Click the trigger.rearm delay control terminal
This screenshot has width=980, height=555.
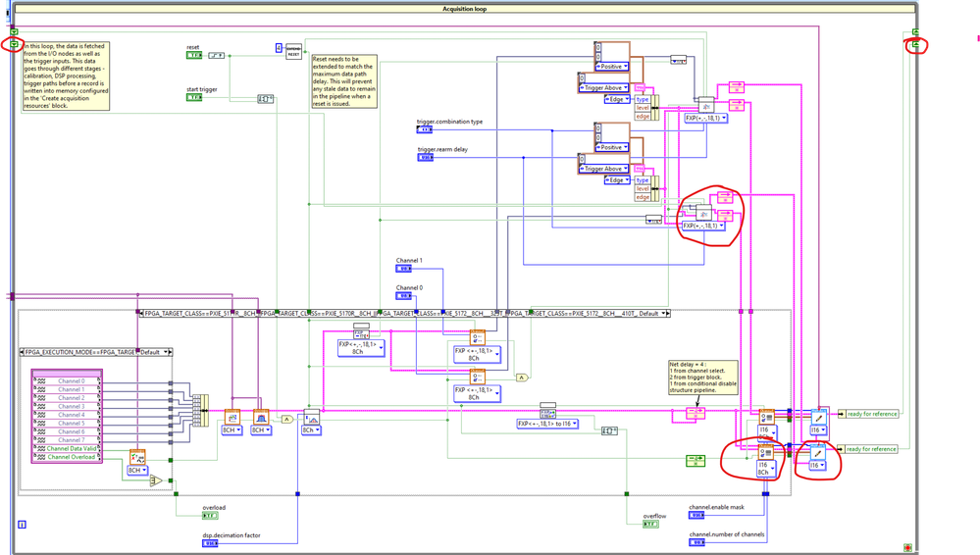[425, 158]
